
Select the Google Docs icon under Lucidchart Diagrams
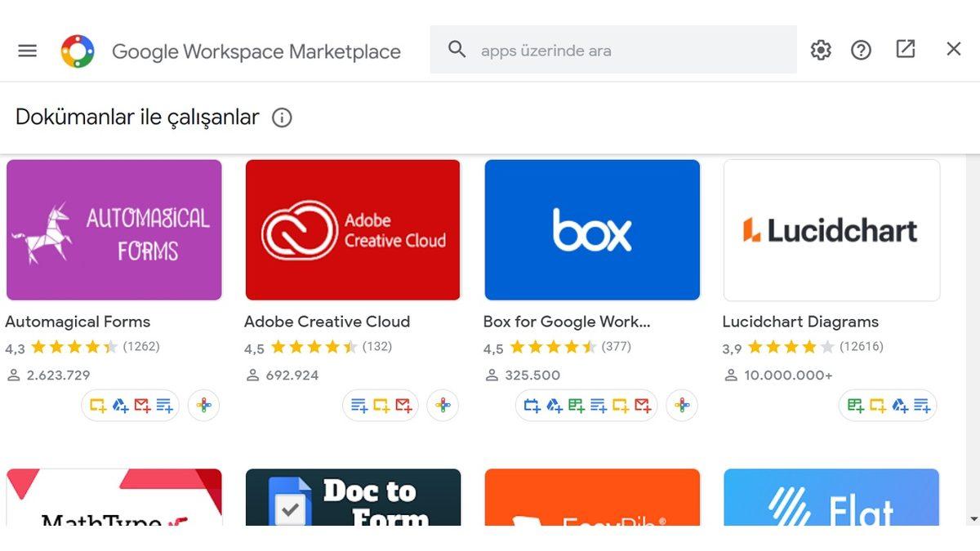(x=924, y=405)
